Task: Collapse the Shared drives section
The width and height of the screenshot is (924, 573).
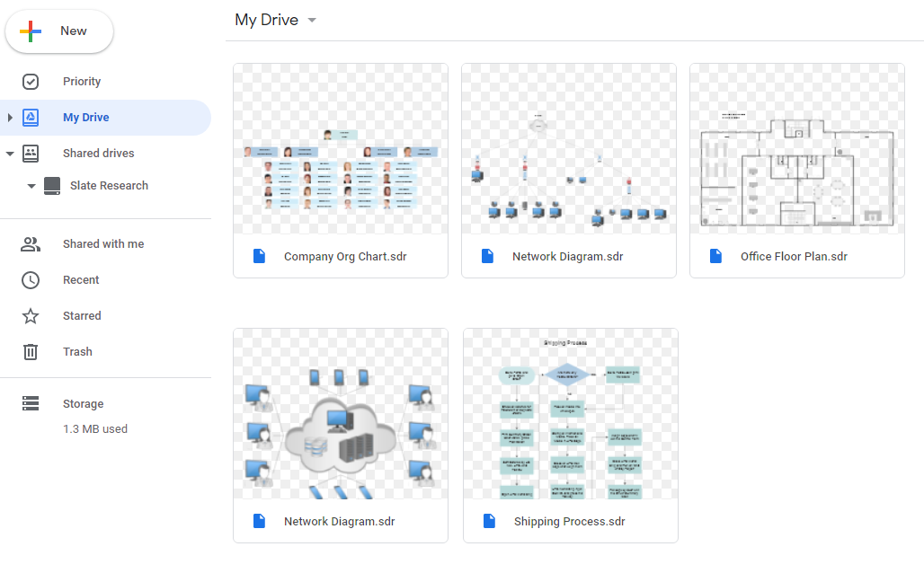Action: click(10, 153)
